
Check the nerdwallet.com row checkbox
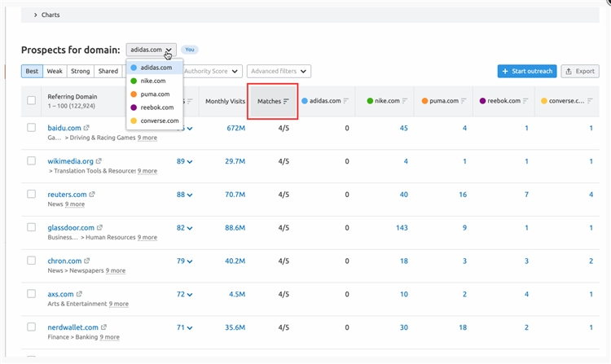point(32,327)
